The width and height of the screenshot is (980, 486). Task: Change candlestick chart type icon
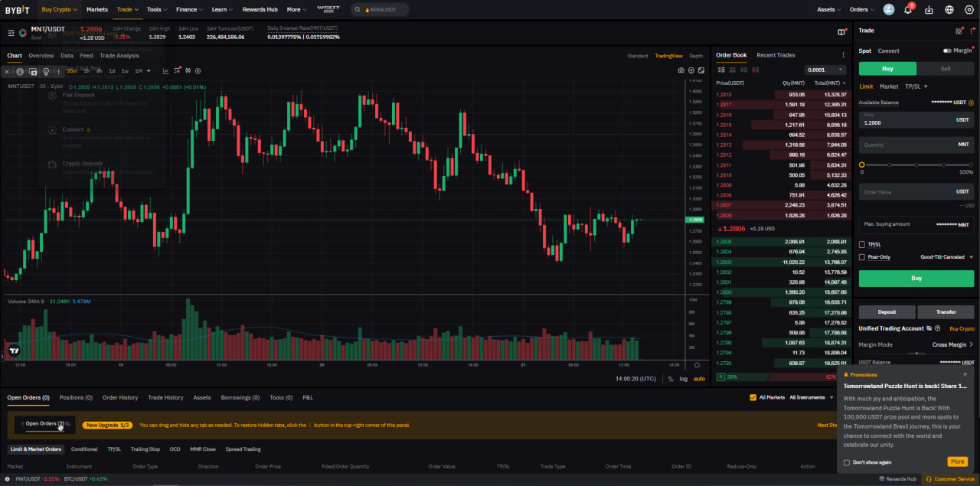click(x=188, y=71)
